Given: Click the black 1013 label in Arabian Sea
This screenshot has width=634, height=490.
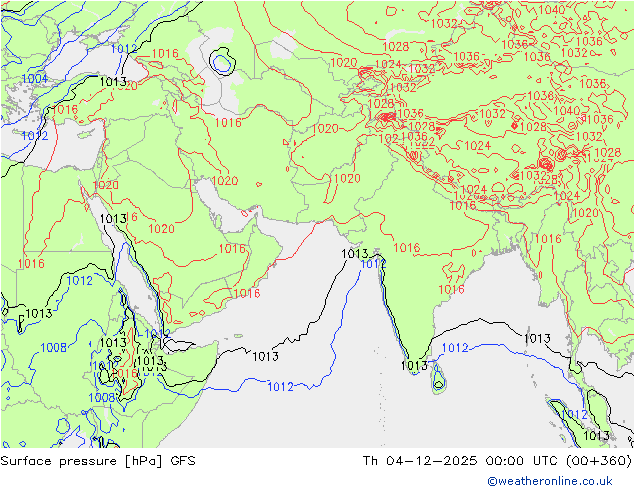Looking at the screenshot, I should 265,357.
